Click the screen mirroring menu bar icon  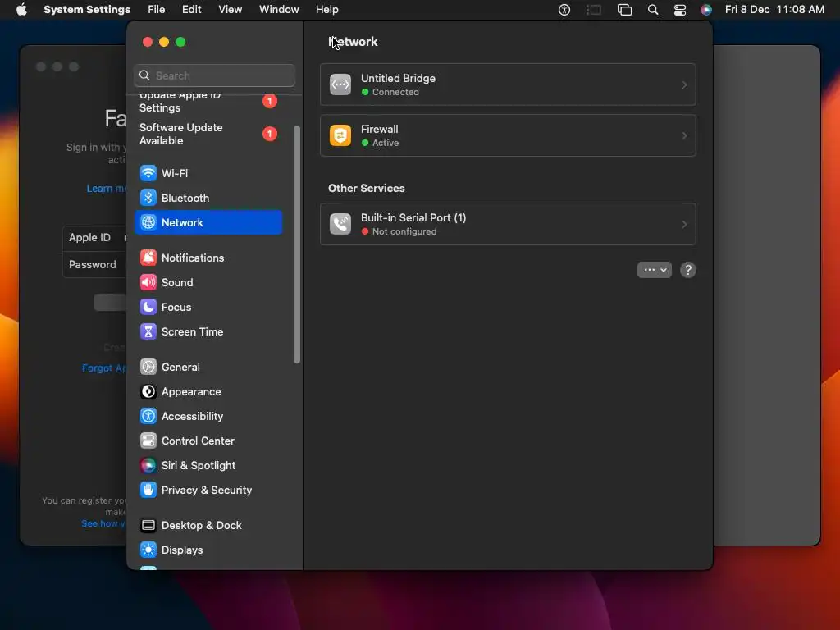point(624,10)
